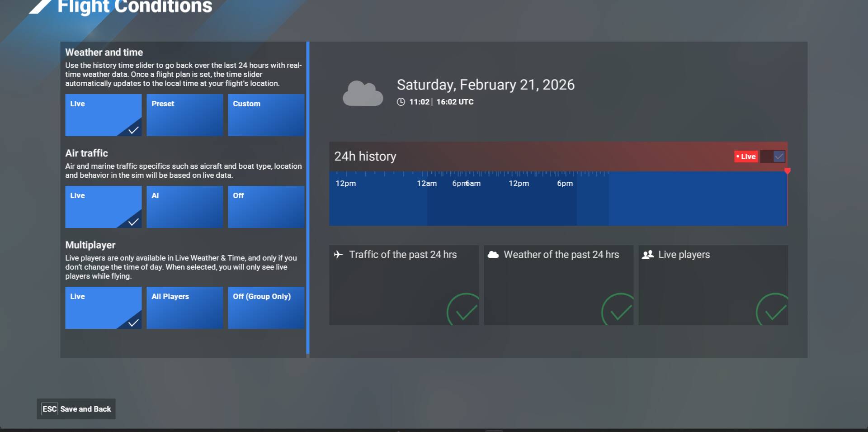Select Live multiplayer option

click(103, 308)
